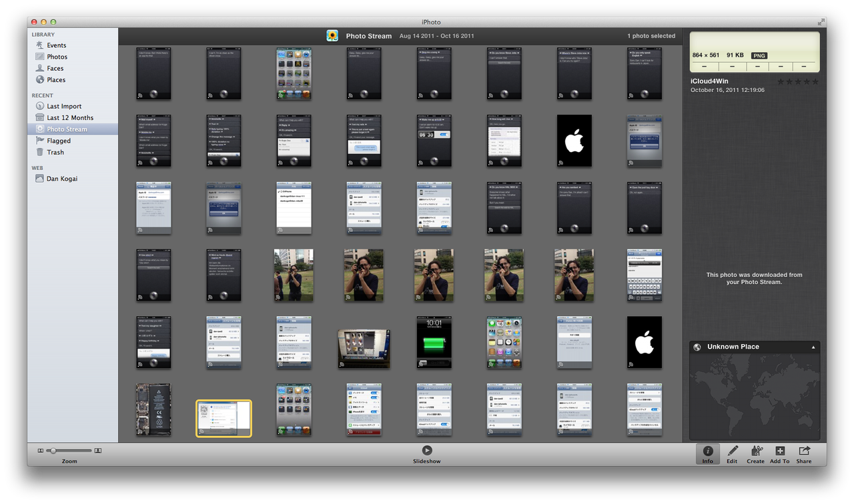854x504 pixels.
Task: Open Events in the Library sidebar
Action: 56,45
